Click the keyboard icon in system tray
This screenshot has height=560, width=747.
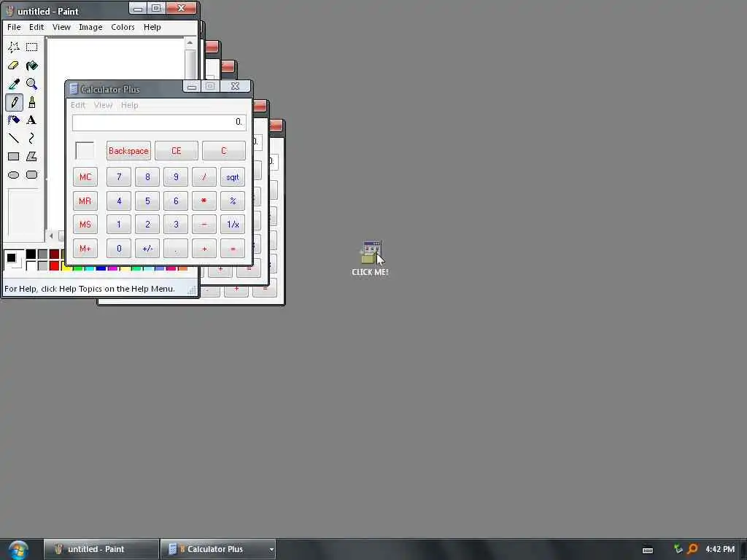648,550
